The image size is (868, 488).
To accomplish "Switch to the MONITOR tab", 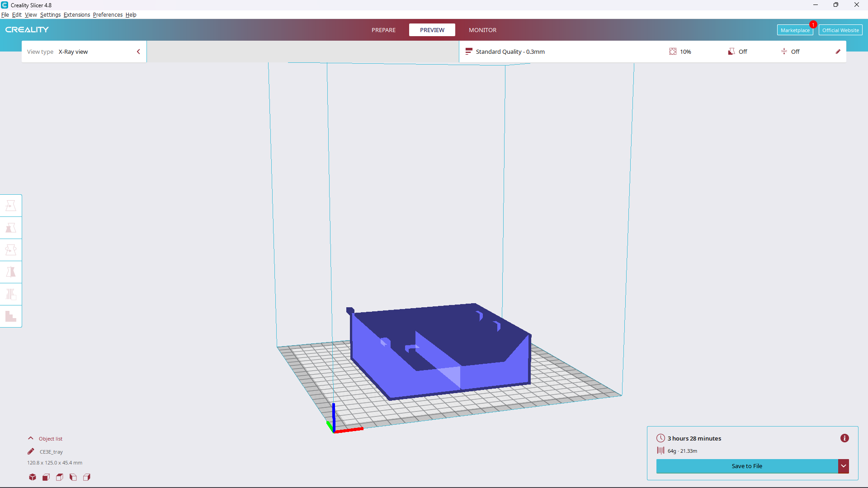I will tap(482, 30).
